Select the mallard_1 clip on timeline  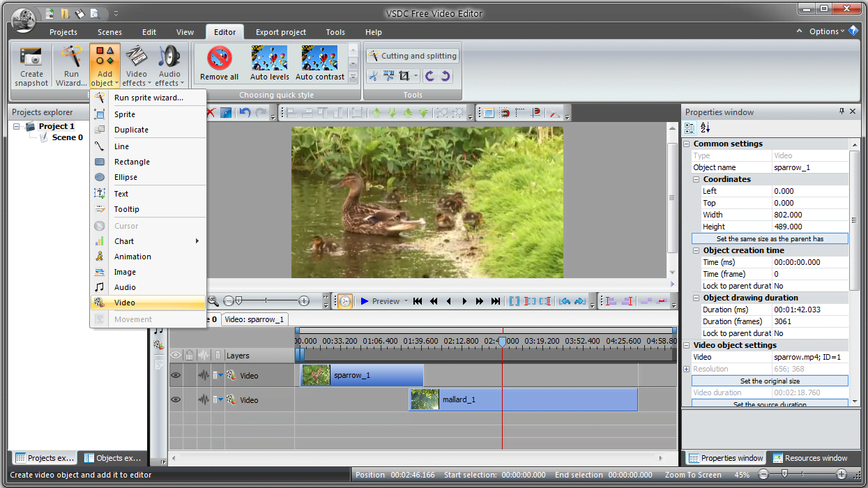click(523, 399)
